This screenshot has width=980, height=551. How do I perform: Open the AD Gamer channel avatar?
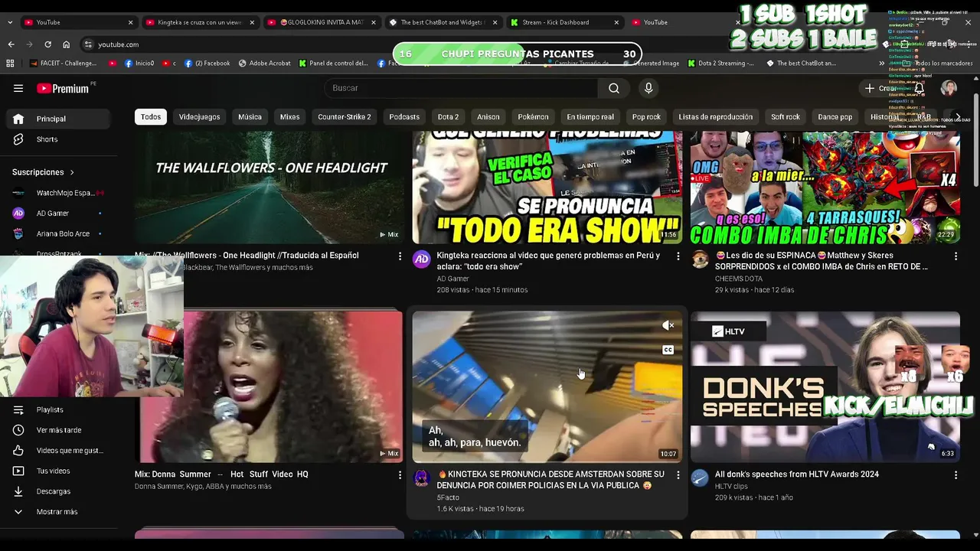pos(422,259)
